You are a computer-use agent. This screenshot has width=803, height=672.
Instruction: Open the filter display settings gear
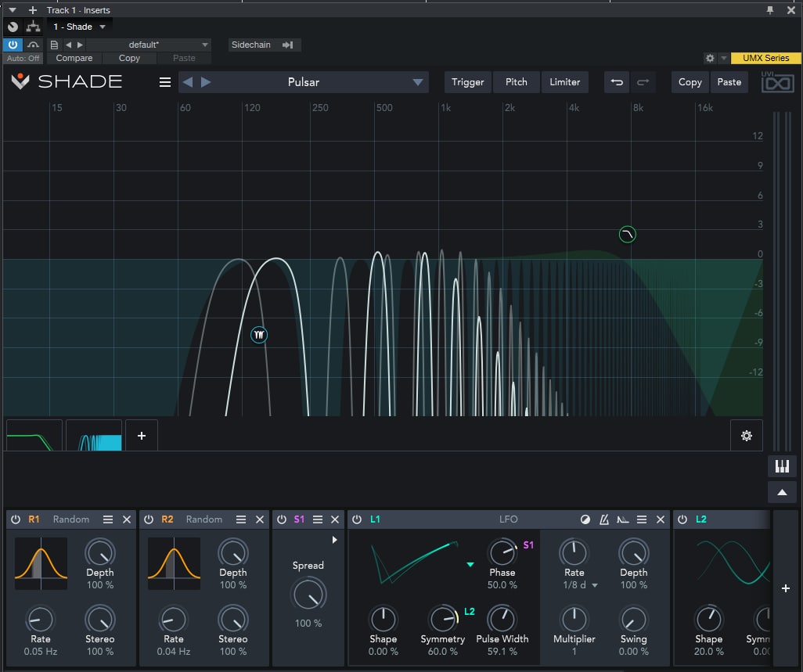[x=746, y=436]
